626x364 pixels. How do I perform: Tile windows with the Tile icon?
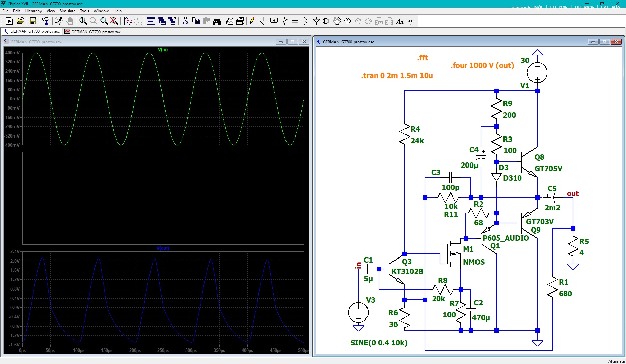point(151,21)
